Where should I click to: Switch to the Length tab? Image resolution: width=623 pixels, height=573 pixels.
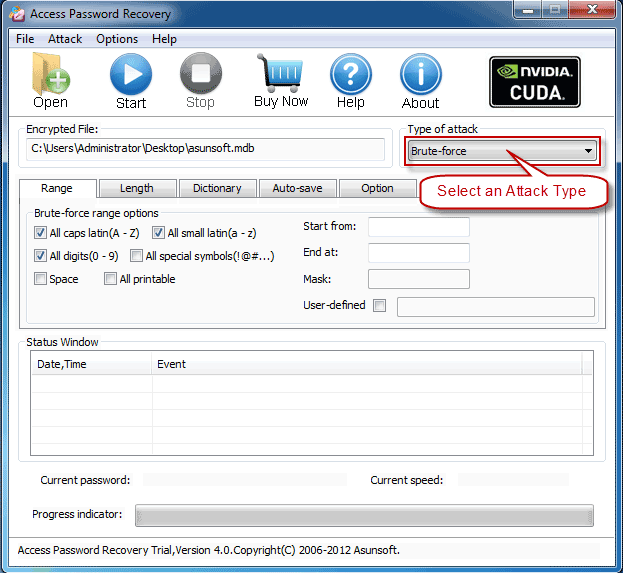[137, 188]
